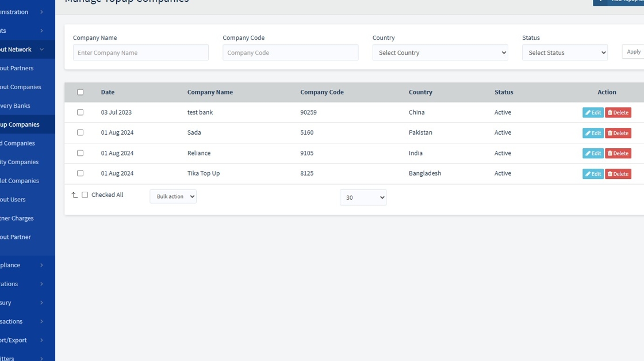Viewport: 644px width, 361px height.
Task: Open the Select Country dropdown
Action: pos(440,53)
